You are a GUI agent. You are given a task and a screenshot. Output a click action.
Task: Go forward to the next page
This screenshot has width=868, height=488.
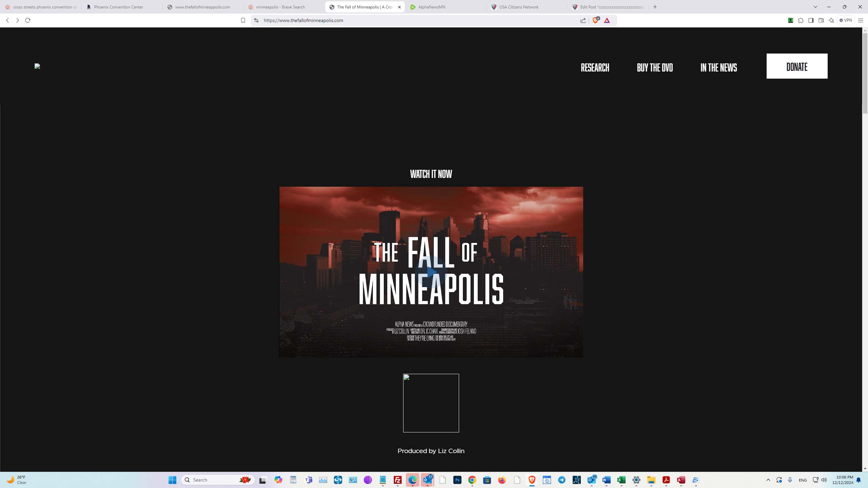(18, 20)
